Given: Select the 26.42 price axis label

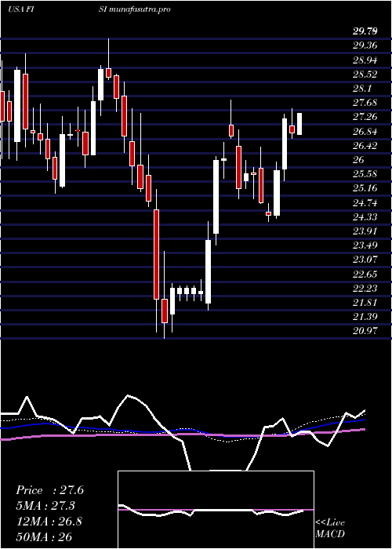Looking at the screenshot, I should tap(365, 146).
